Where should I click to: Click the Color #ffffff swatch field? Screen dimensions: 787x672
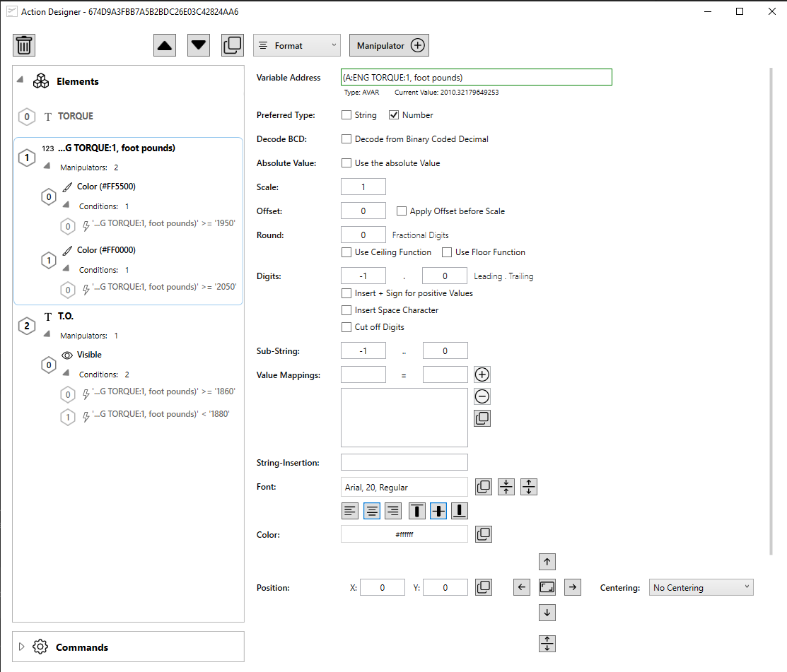[x=404, y=535]
